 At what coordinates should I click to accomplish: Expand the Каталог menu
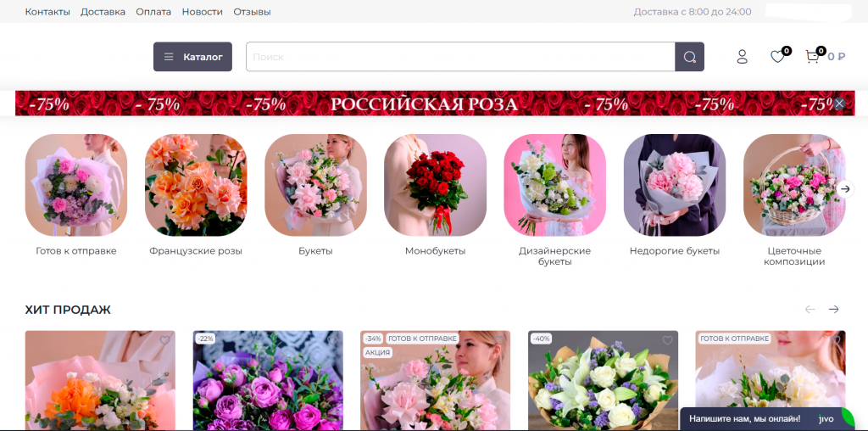point(192,57)
